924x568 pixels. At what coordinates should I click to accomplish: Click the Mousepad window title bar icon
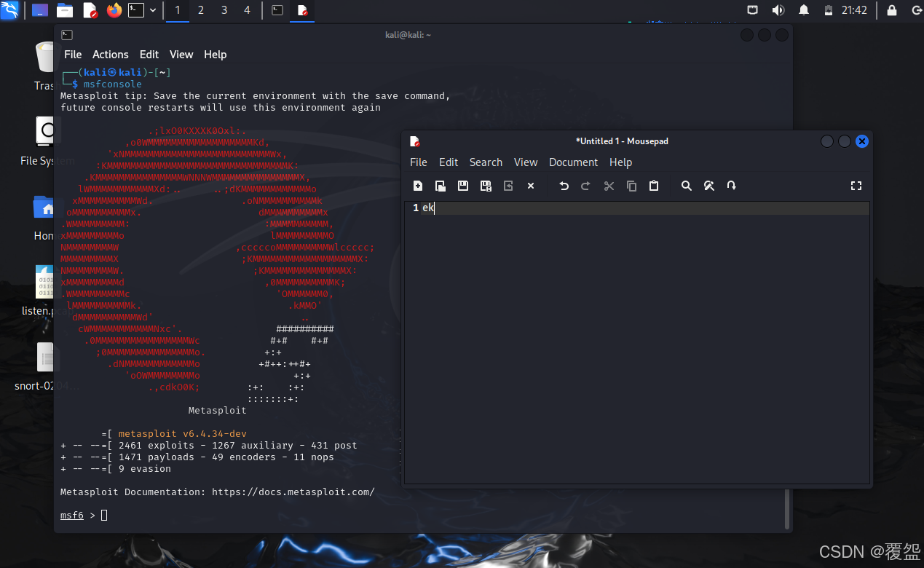(414, 141)
